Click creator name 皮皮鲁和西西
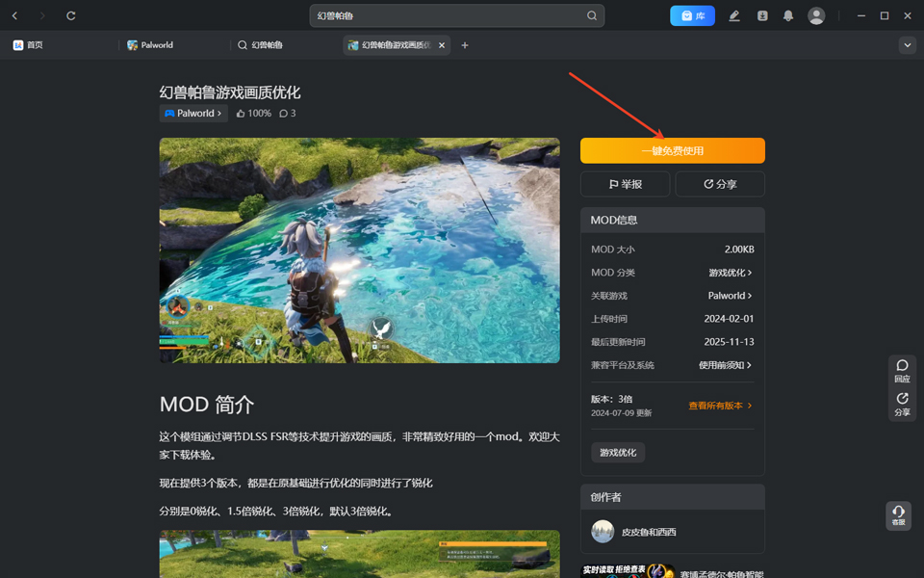924x578 pixels. coord(649,532)
